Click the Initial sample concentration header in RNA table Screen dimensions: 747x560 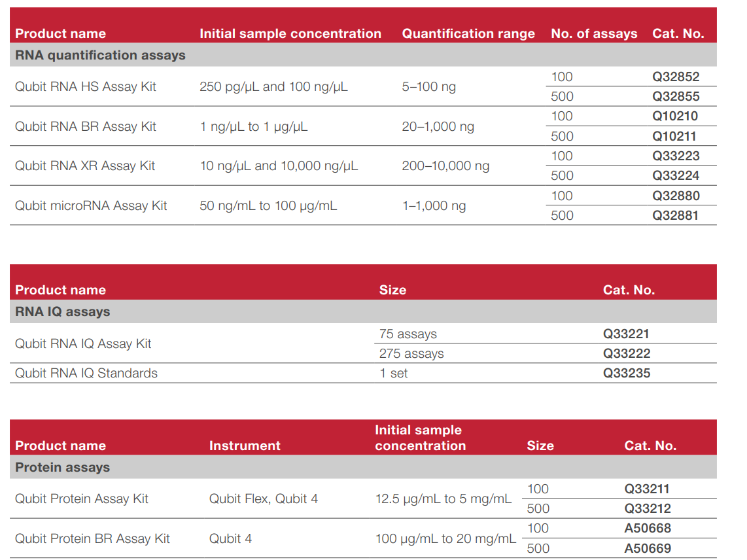290,34
